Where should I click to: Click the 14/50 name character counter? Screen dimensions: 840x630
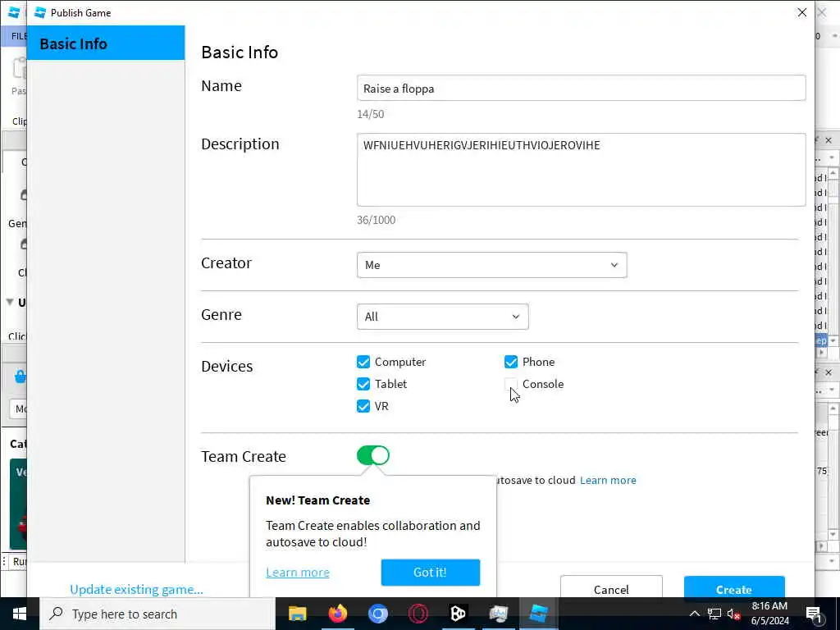pyautogui.click(x=370, y=113)
